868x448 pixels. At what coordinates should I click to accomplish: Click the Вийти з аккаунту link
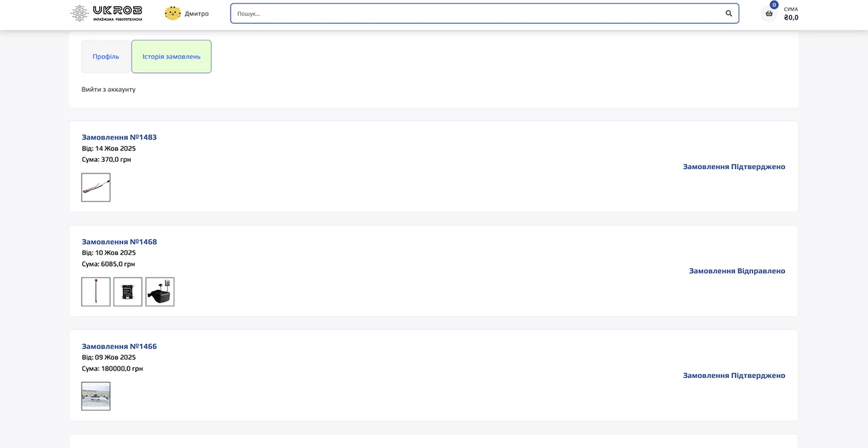109,90
